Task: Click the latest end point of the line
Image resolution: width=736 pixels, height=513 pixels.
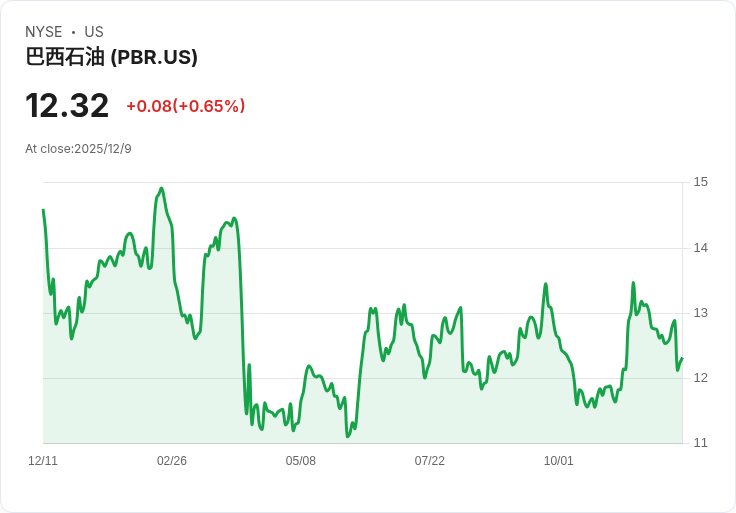Action: 682,359
